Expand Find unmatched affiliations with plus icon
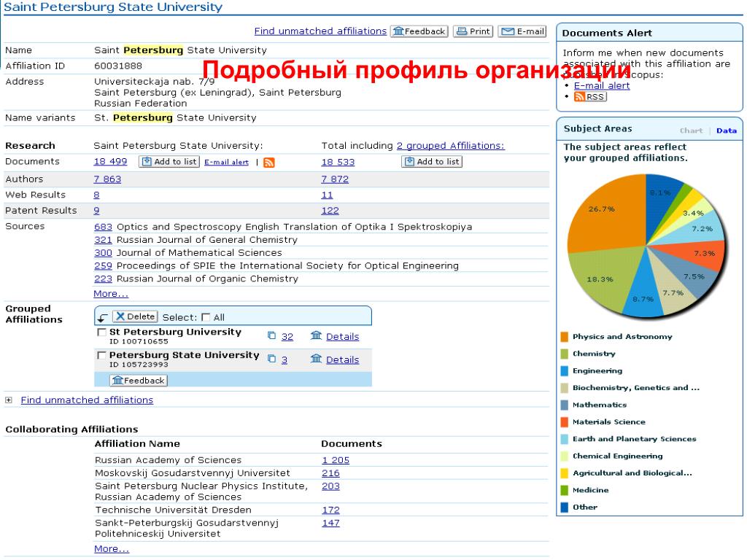Viewport: 747px width, 560px height. [9, 400]
